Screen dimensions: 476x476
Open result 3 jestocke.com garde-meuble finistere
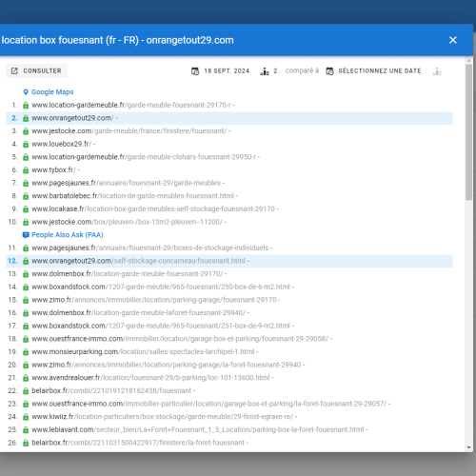point(129,131)
